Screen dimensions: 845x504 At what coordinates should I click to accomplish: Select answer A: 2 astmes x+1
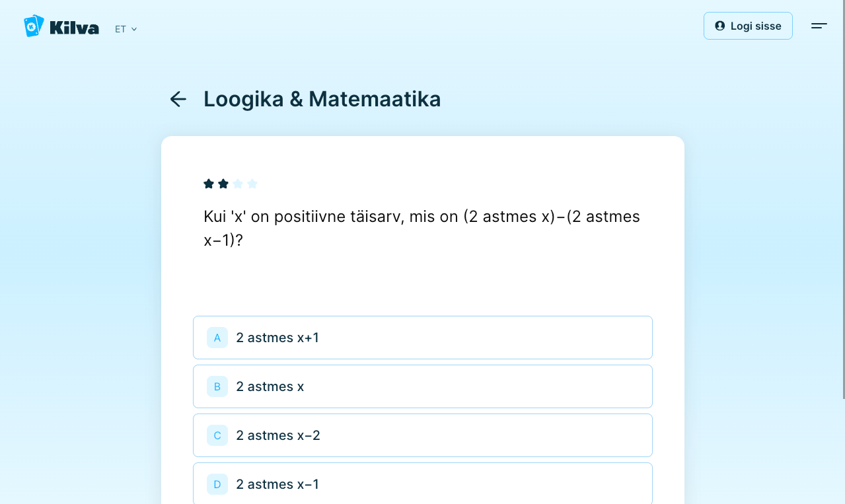423,338
